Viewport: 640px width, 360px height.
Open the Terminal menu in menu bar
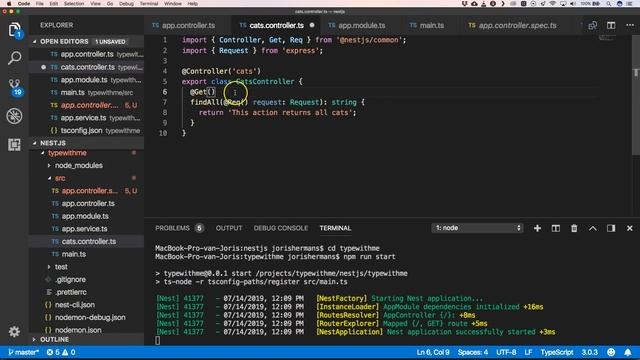pos(149,4)
